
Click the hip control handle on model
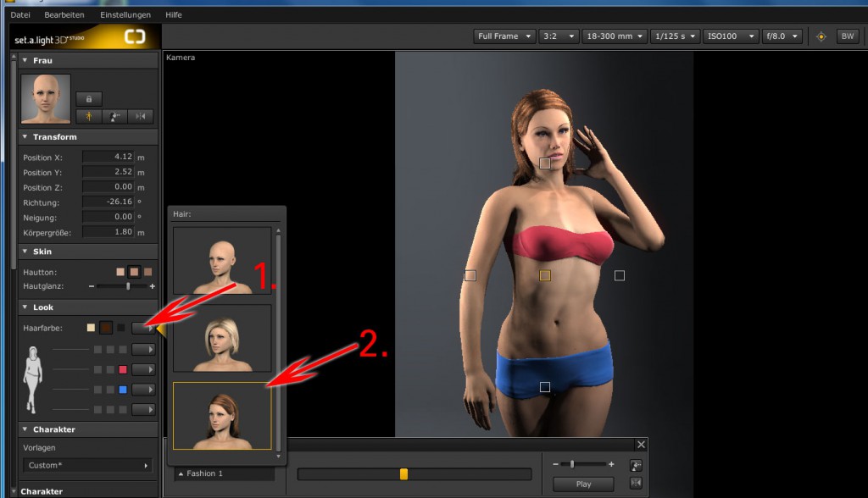[x=545, y=387]
